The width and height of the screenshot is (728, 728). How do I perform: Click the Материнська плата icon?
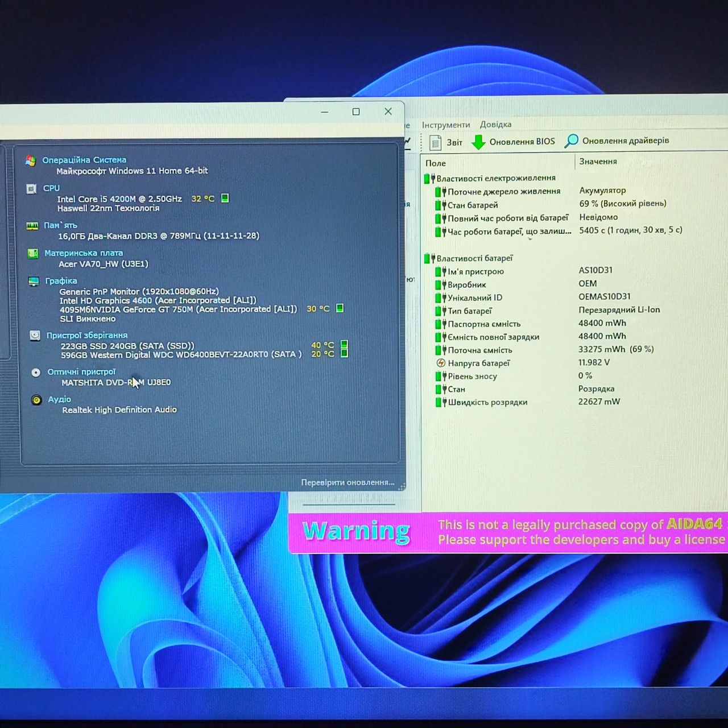pyautogui.click(x=33, y=254)
